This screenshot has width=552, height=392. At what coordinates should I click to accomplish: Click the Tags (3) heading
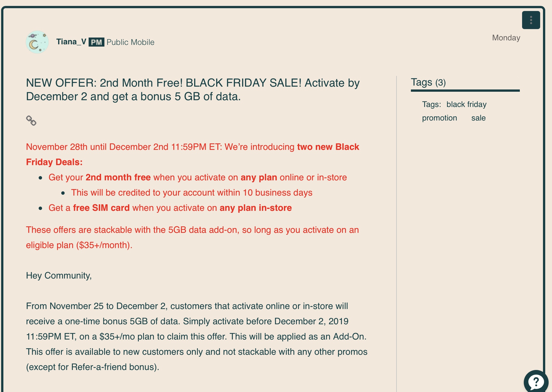(x=428, y=82)
